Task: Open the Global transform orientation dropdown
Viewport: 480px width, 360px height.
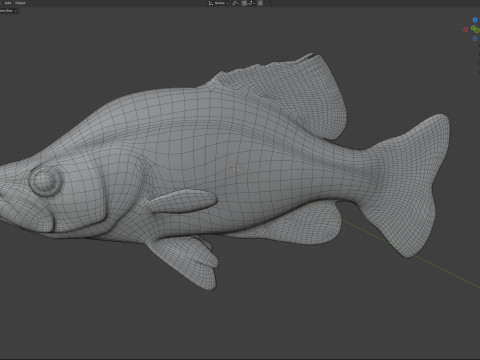Action: coord(218,3)
